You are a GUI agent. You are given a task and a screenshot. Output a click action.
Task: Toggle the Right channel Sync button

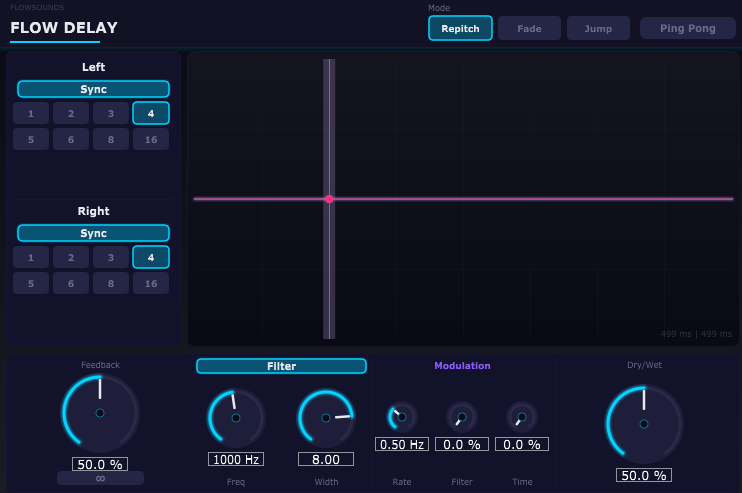coord(94,233)
